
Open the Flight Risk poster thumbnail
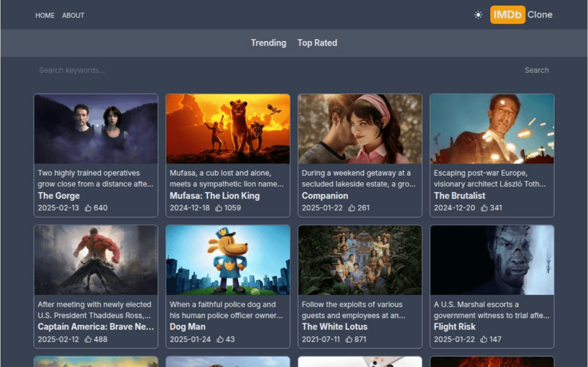coord(492,260)
